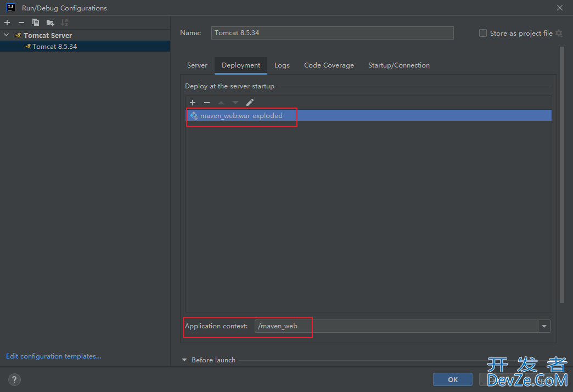Create a new configuration folder
Viewport: 573px width, 392px height.
pos(50,23)
